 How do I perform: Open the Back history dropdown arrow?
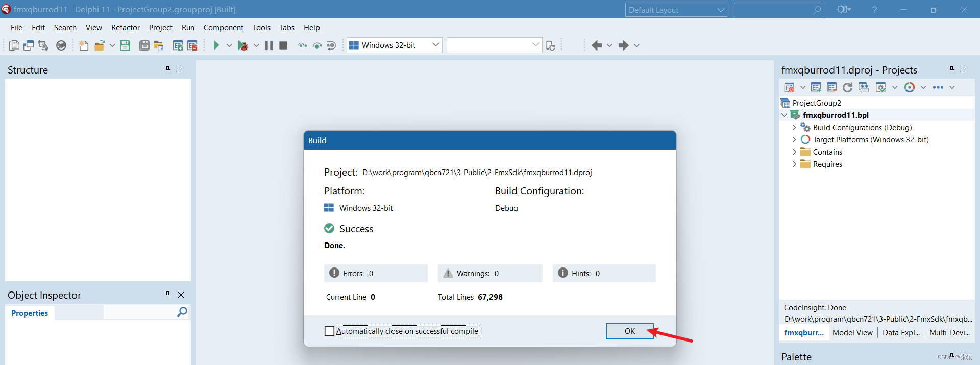click(609, 45)
